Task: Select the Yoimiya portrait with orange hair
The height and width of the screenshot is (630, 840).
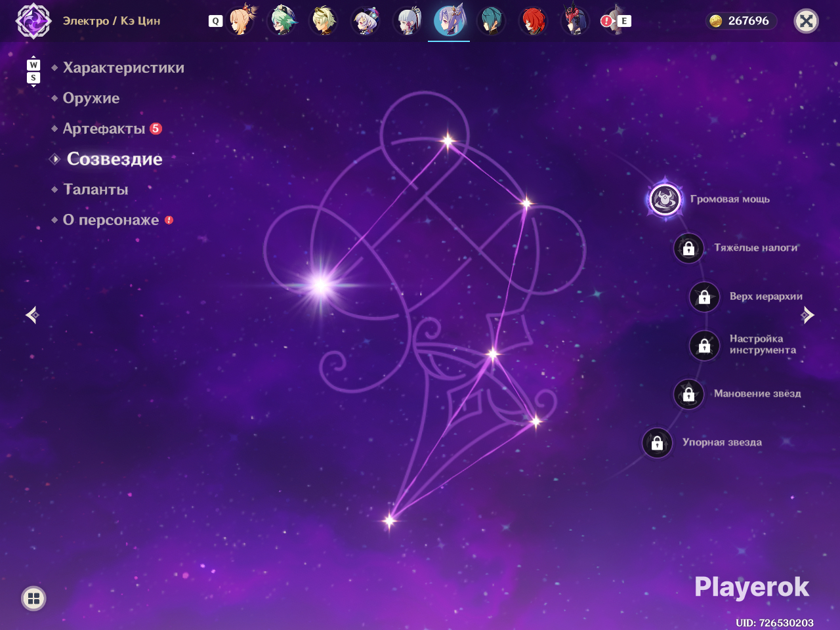Action: (x=241, y=20)
